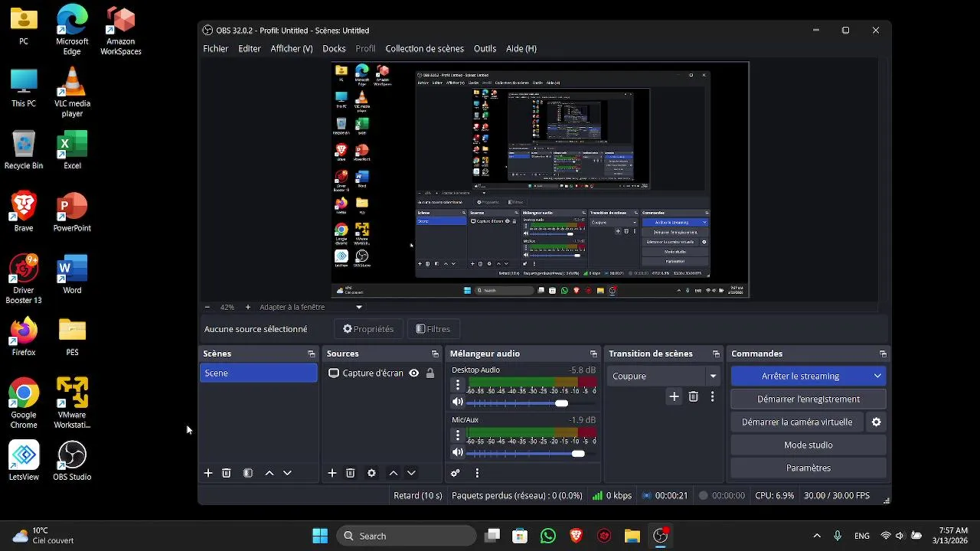Click Démarrer la caméra virtuelle button
Image resolution: width=980 pixels, height=551 pixels.
(797, 422)
